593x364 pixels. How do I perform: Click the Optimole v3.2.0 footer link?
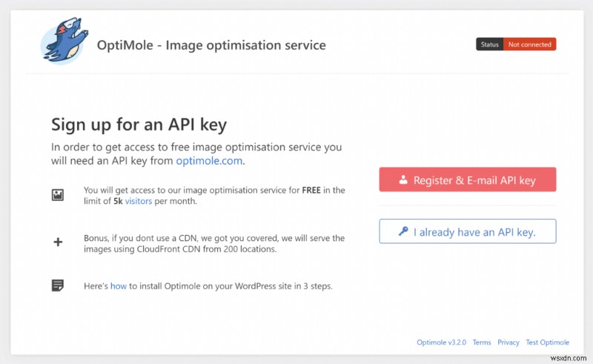(440, 343)
